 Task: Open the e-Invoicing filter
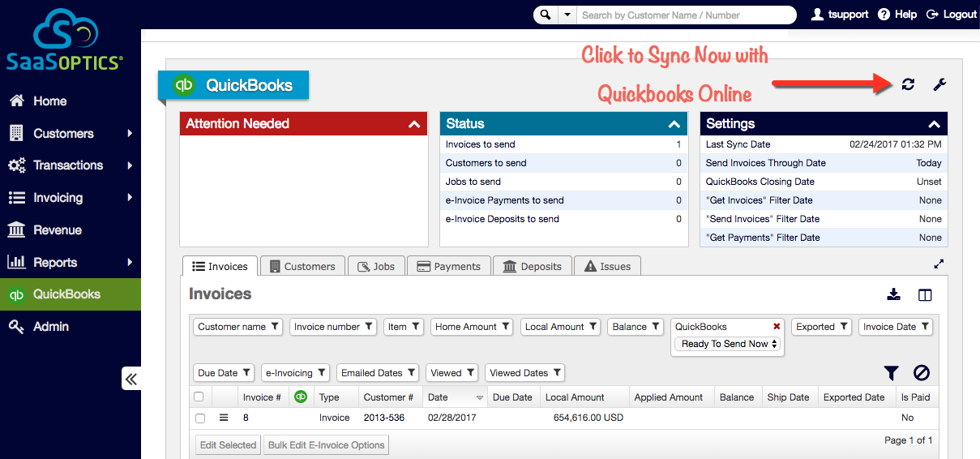pos(296,373)
